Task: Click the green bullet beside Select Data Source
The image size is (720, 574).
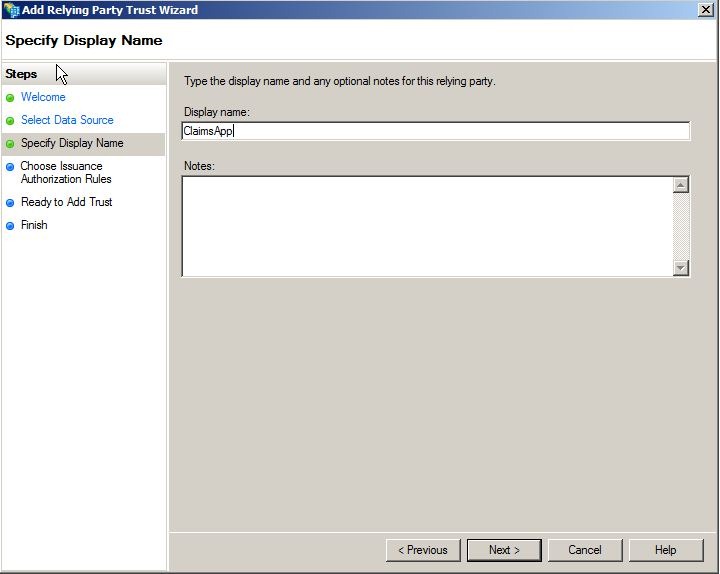Action: (10, 121)
